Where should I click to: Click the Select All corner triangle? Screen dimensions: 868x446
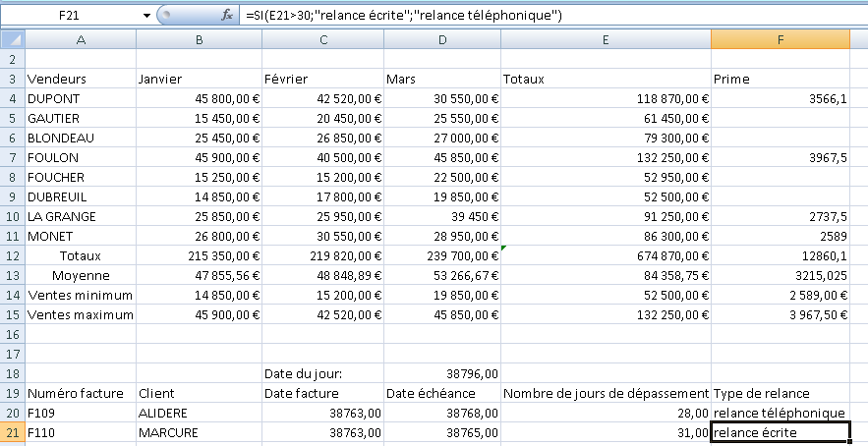click(x=12, y=38)
